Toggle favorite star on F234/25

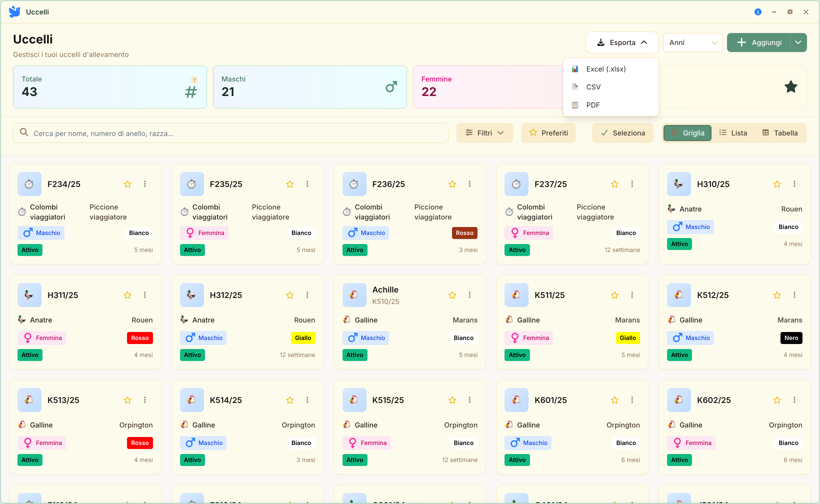coord(127,184)
